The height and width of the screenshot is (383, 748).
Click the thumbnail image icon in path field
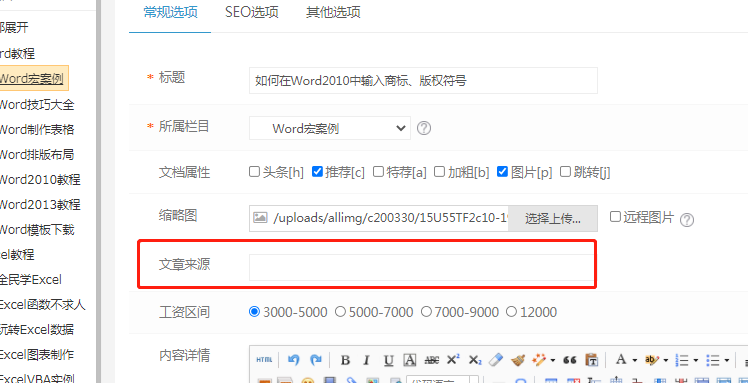tap(260, 218)
